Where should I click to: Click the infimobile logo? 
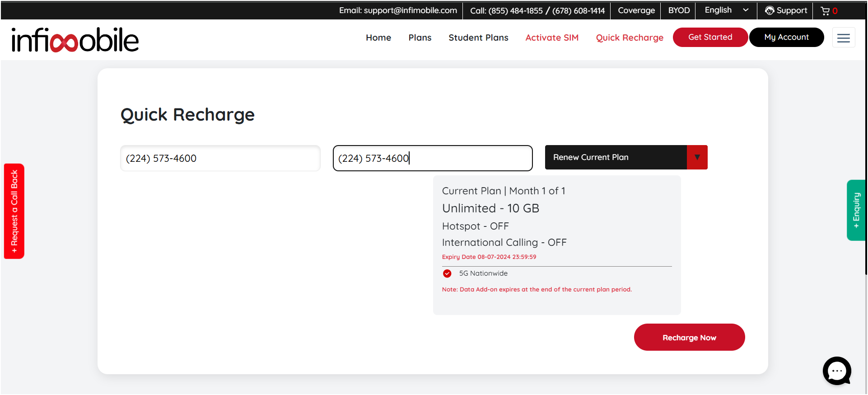pos(75,40)
